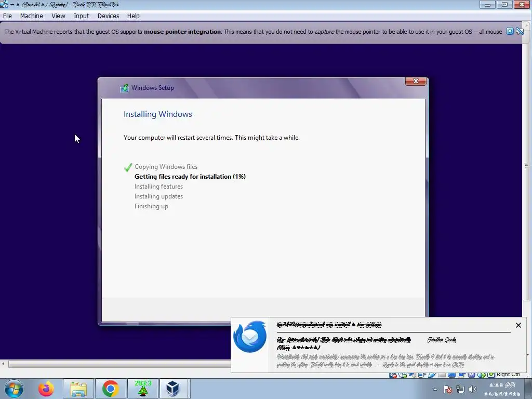The width and height of the screenshot is (532, 399).
Task: Close the Thunderbird mail notification
Action: tap(518, 325)
